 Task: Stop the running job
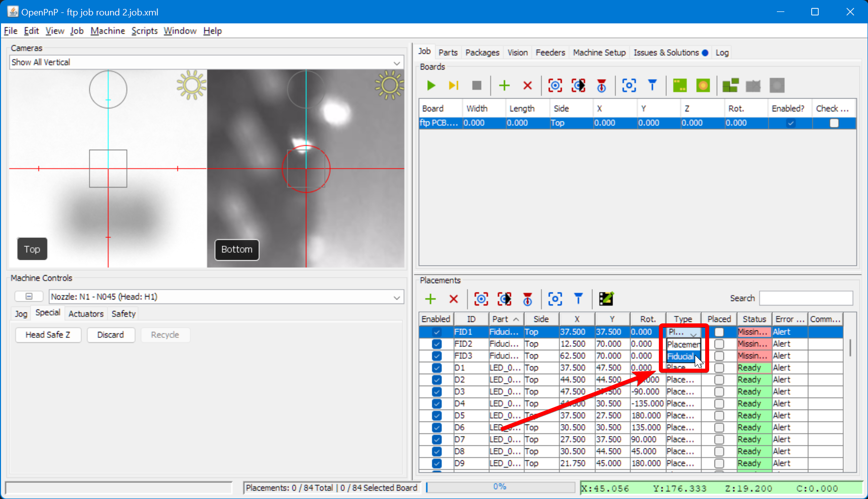476,85
